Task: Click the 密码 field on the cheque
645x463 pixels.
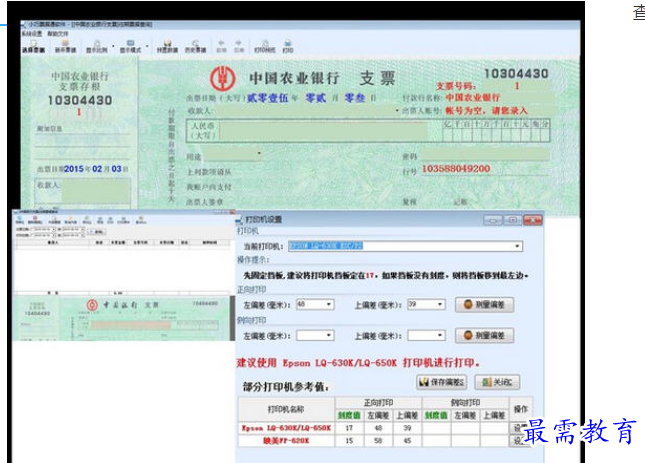Action: click(485, 155)
